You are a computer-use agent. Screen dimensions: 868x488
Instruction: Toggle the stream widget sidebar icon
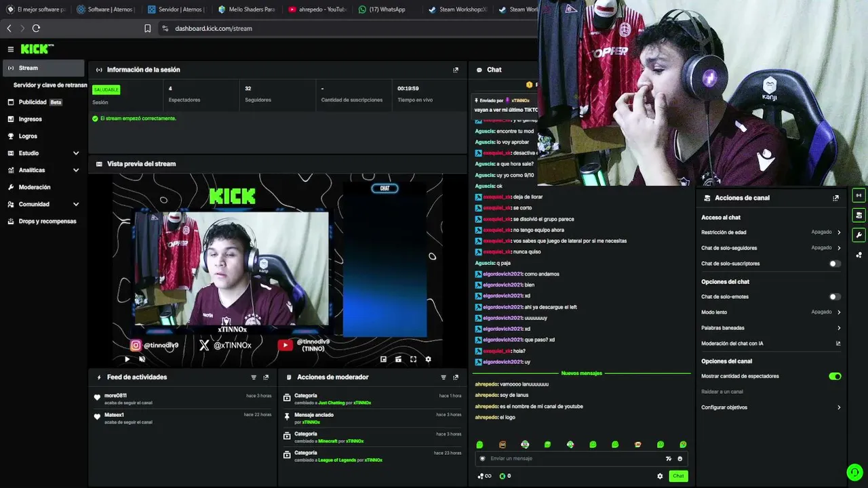click(x=859, y=196)
